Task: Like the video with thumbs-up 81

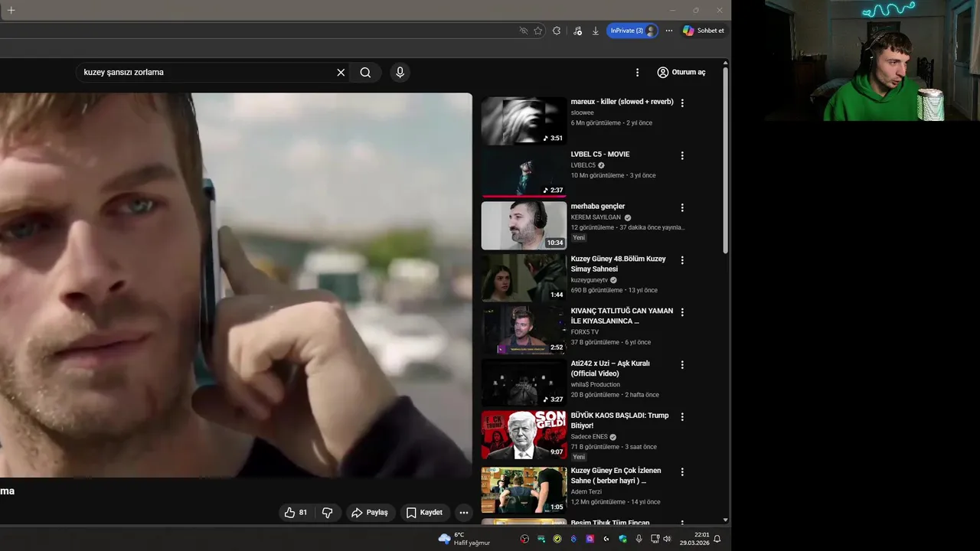Action: click(x=295, y=513)
